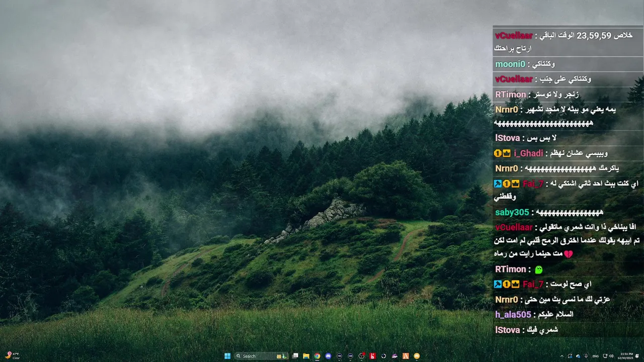Click the taskbar Search box
The width and height of the screenshot is (644, 362).
click(262, 356)
